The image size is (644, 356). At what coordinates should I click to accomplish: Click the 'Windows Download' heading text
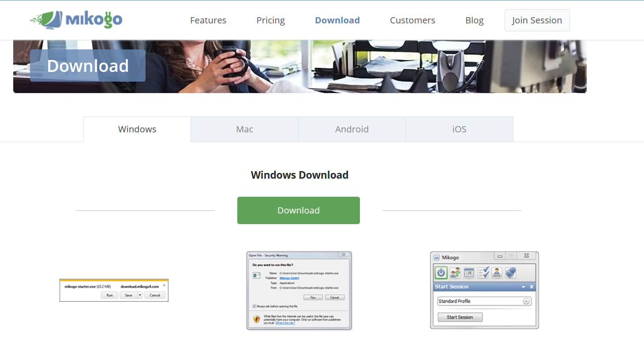(x=300, y=175)
